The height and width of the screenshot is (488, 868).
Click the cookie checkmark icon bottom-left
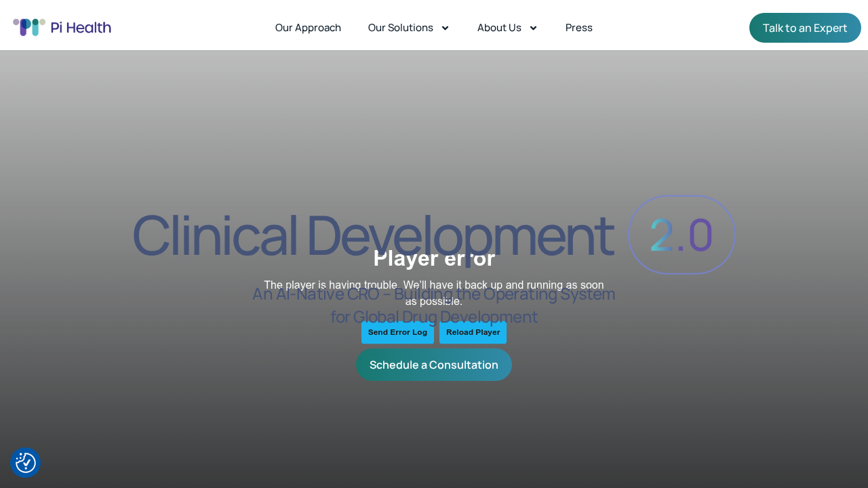pos(25,463)
